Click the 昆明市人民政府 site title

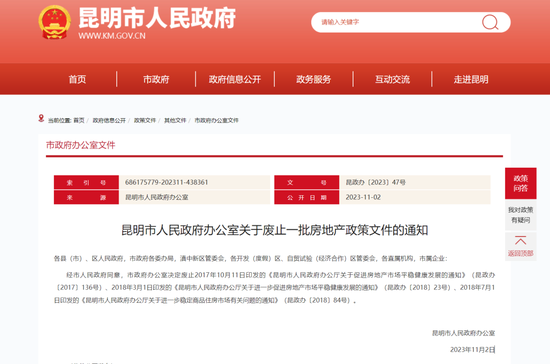(x=157, y=18)
